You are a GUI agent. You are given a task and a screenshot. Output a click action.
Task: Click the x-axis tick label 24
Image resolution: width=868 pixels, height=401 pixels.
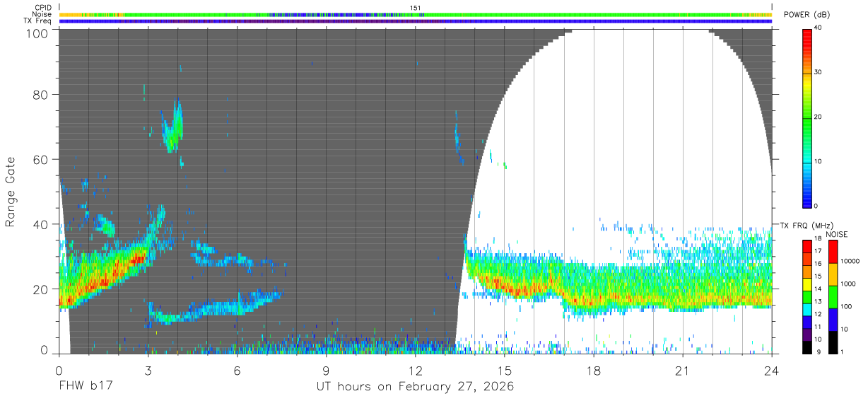point(771,371)
